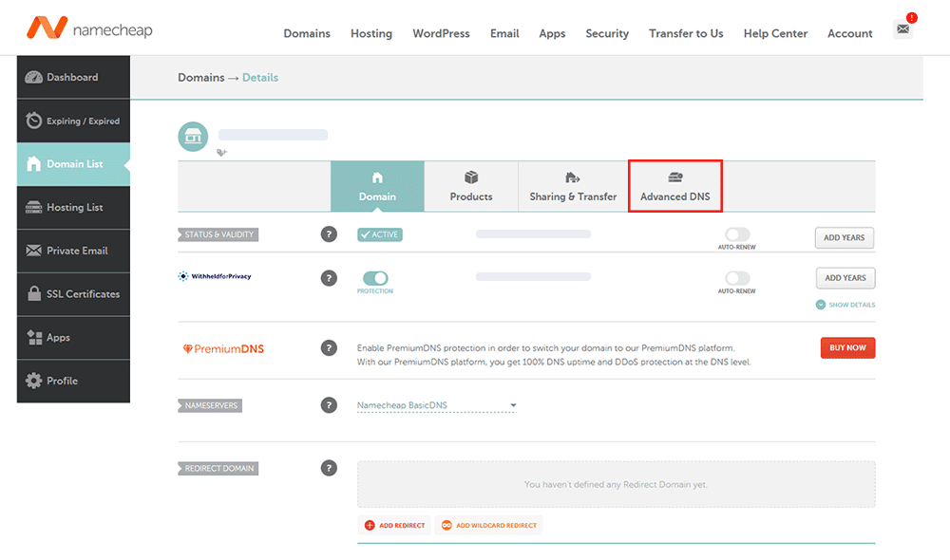
Task: Click the Details breadcrumb link
Action: [x=260, y=78]
